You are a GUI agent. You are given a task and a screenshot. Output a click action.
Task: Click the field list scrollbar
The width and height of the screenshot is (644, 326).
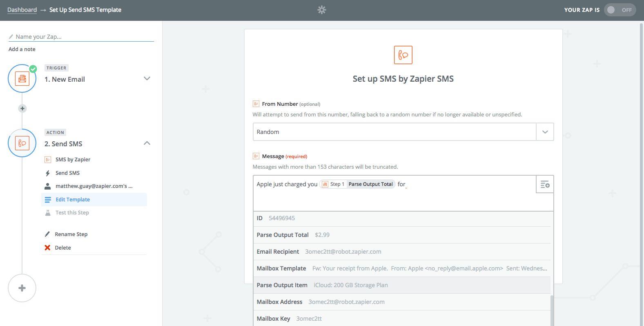pos(552,310)
